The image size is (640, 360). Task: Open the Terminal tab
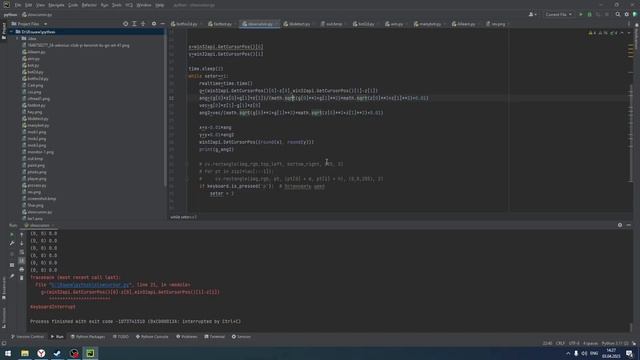click(x=215, y=337)
